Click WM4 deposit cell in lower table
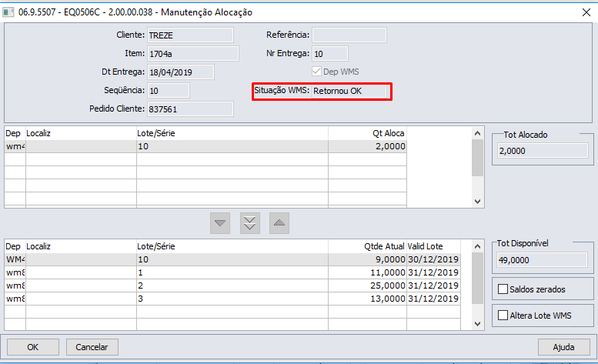The height and width of the screenshot is (364, 598). pos(15,259)
